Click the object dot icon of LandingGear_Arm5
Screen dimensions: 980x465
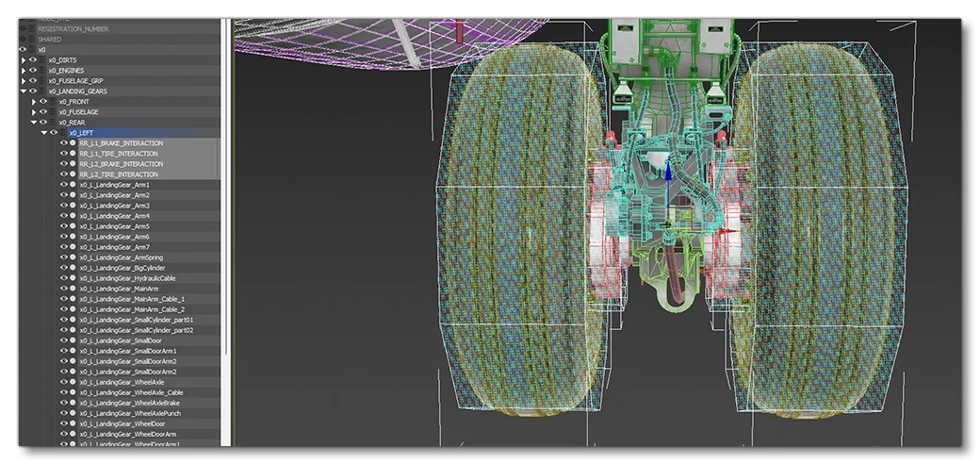click(x=73, y=226)
